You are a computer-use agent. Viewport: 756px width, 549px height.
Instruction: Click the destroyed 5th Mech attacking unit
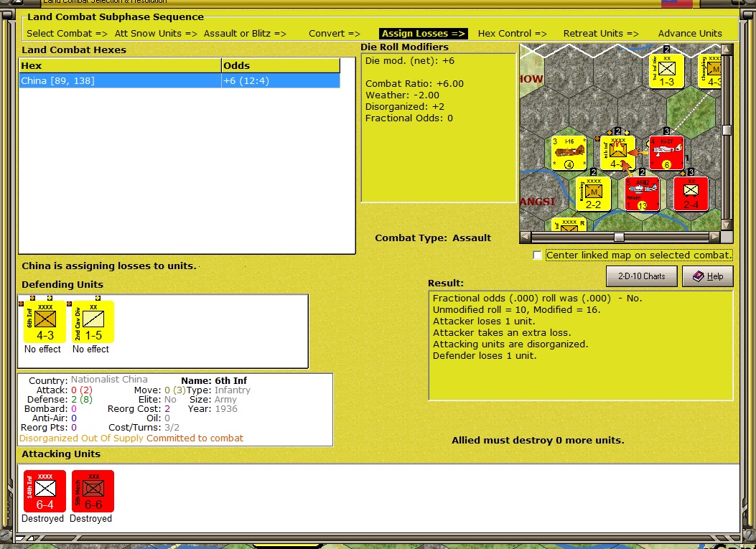93,491
